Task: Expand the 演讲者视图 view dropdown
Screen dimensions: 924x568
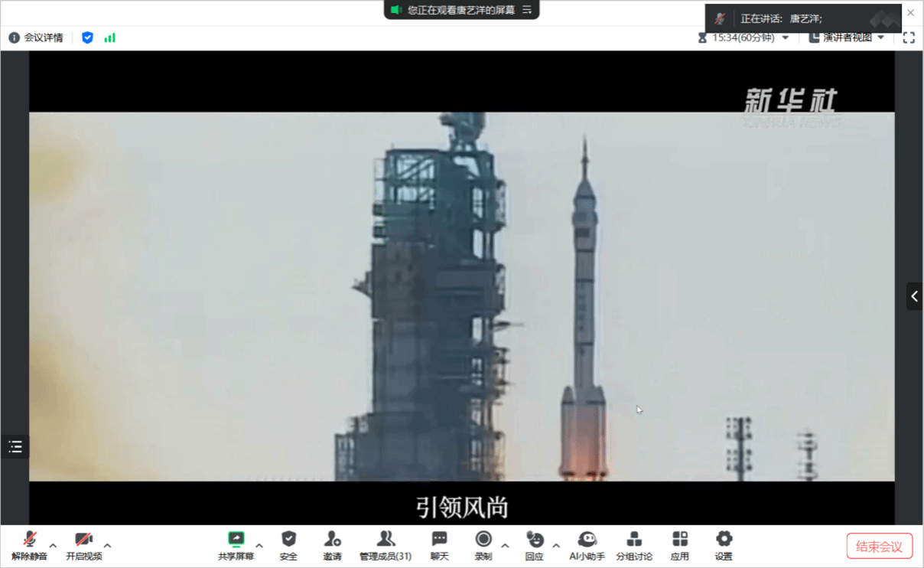Action: (x=847, y=38)
